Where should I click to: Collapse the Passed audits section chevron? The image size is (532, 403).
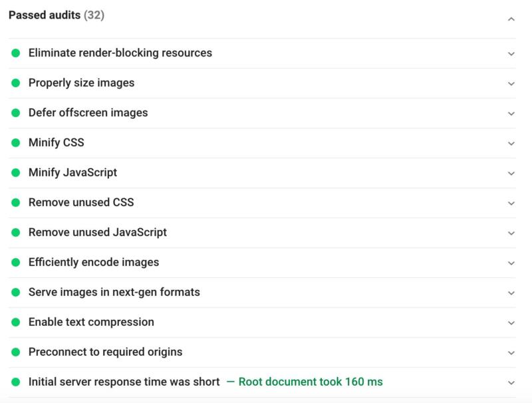click(x=511, y=19)
